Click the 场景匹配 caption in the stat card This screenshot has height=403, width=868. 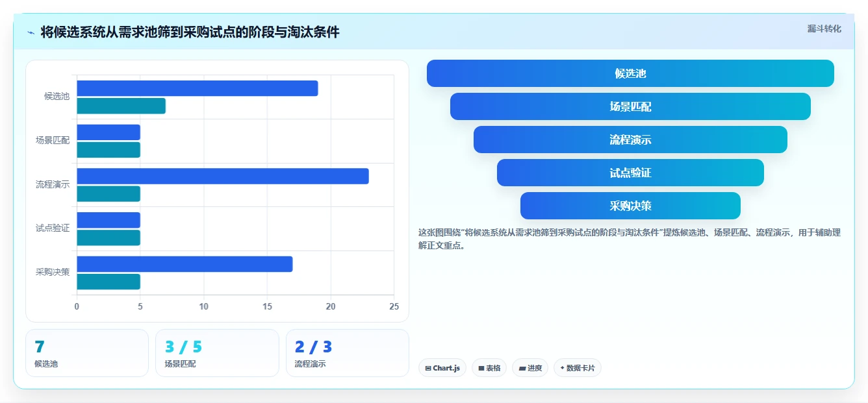pyautogui.click(x=180, y=364)
